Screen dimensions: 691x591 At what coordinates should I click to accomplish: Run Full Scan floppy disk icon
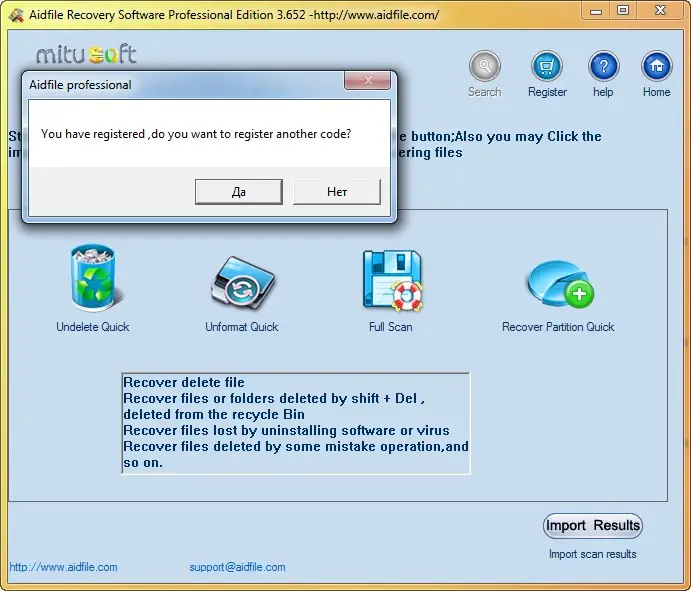click(x=392, y=281)
